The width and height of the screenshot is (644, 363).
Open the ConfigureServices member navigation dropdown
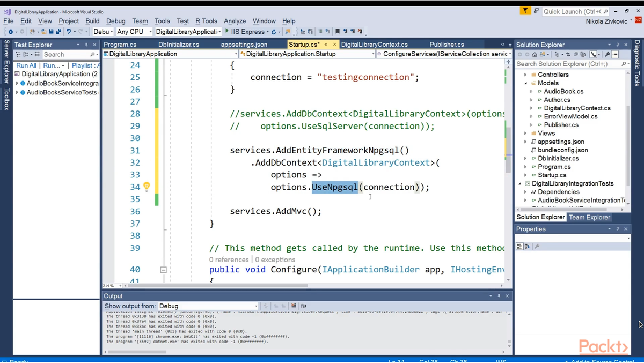pyautogui.click(x=444, y=54)
